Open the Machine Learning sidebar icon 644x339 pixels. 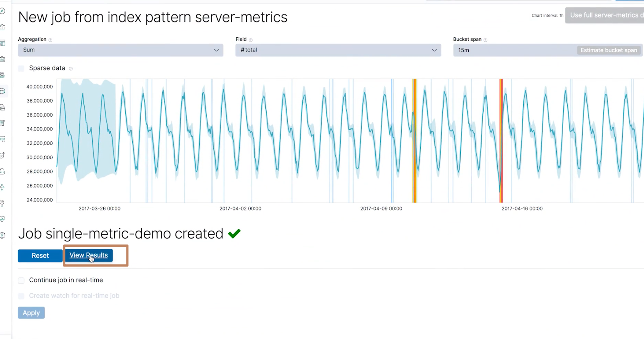[3, 91]
